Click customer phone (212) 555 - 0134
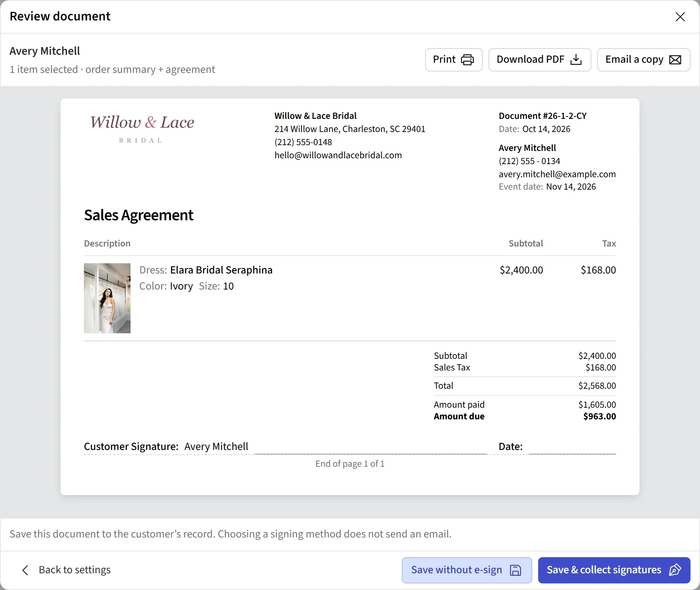This screenshot has height=590, width=700. [529, 161]
